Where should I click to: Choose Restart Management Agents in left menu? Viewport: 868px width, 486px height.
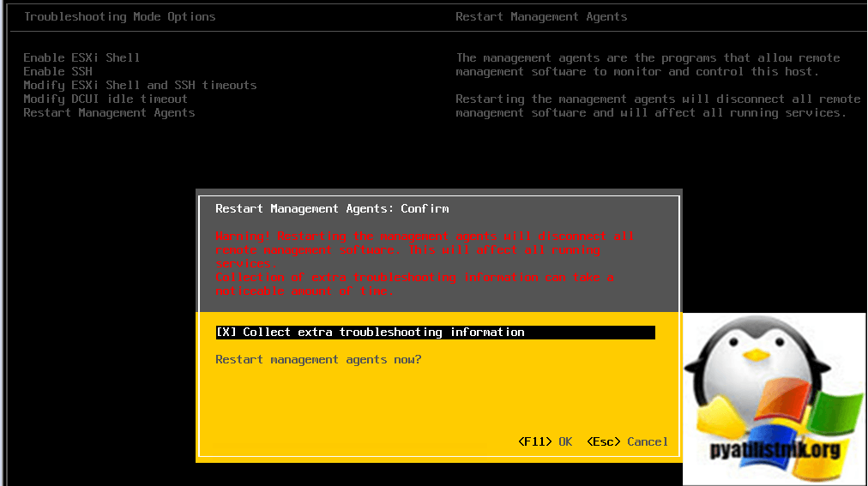109,112
